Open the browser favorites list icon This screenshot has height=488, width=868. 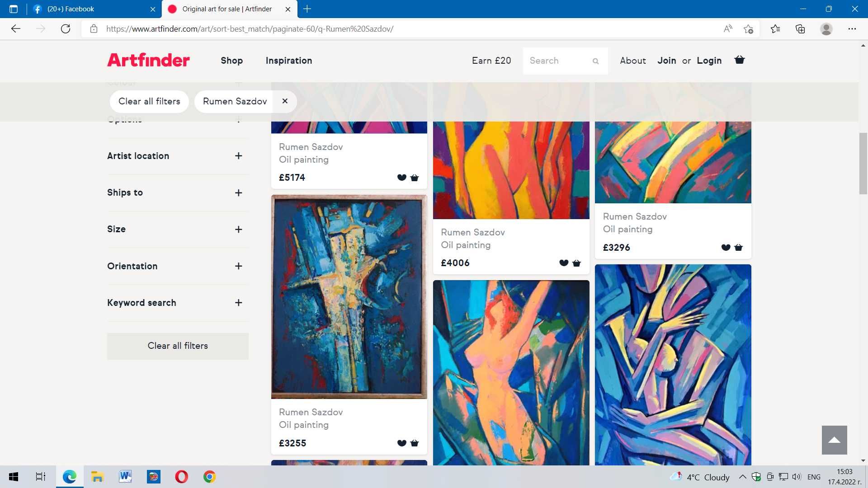pos(775,29)
